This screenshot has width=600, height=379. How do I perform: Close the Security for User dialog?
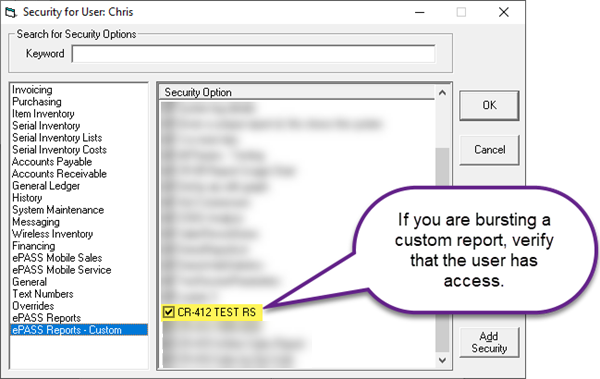504,12
